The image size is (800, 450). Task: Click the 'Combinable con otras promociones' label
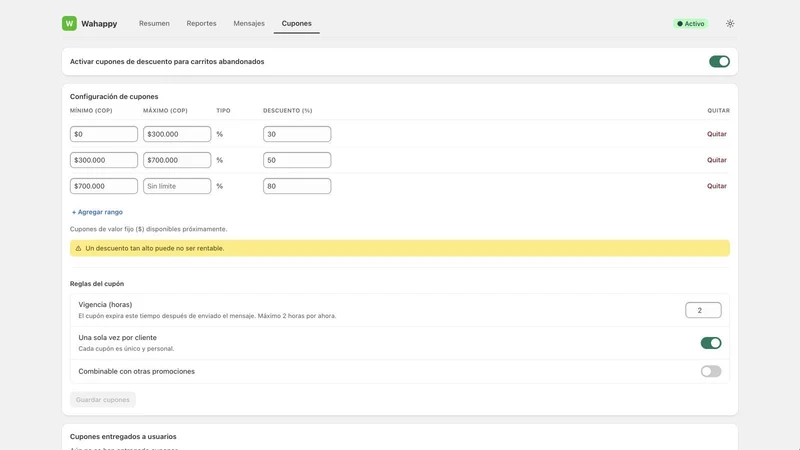[136, 371]
